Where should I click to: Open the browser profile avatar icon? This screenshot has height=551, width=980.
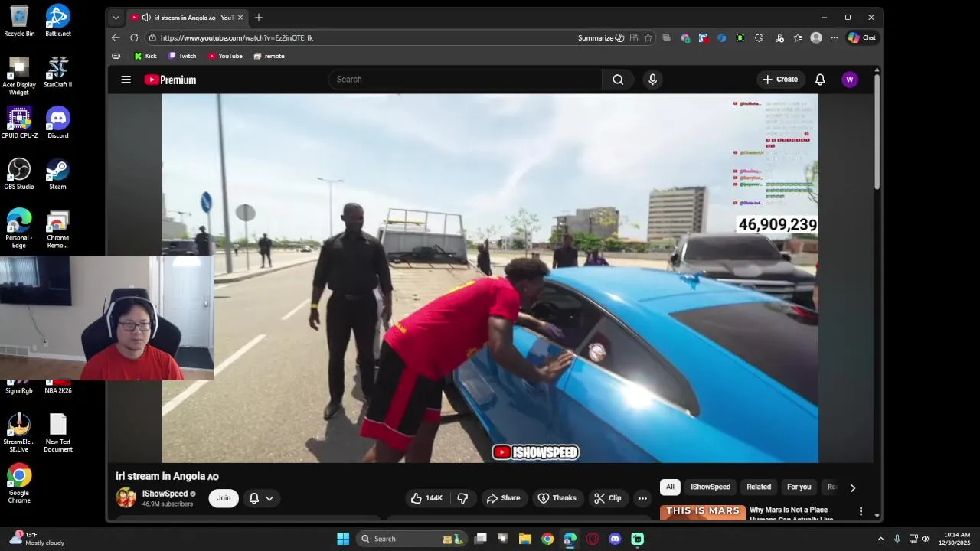[x=816, y=37]
